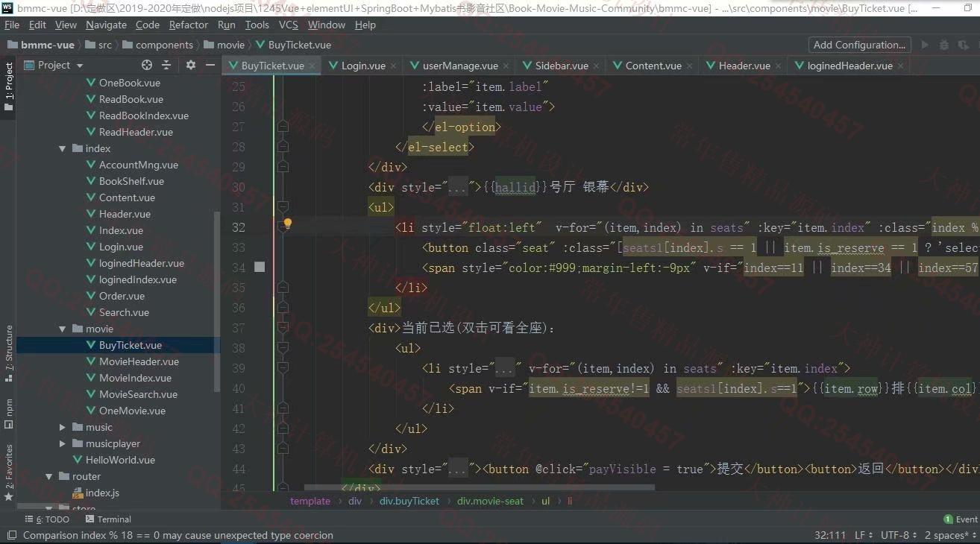Click the Debug bug icon
This screenshot has width=980, height=544.
[x=943, y=45]
